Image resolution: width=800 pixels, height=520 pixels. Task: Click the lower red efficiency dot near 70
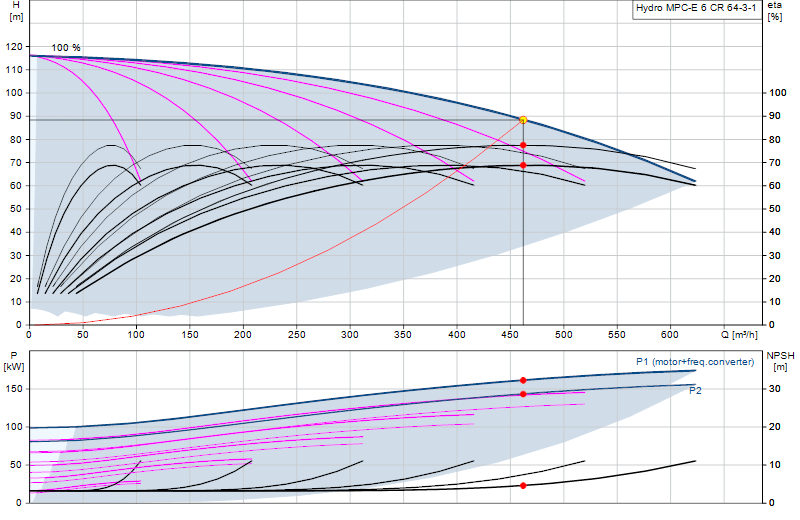tap(523, 165)
